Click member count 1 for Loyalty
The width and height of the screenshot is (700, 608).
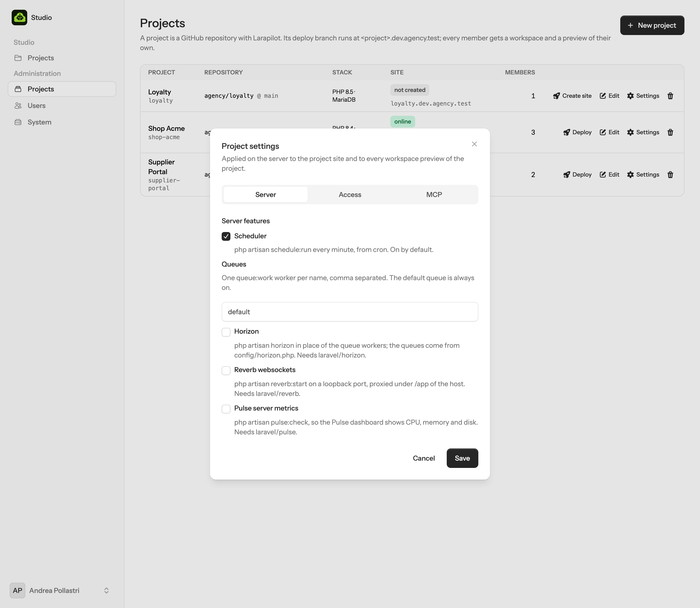pyautogui.click(x=533, y=96)
